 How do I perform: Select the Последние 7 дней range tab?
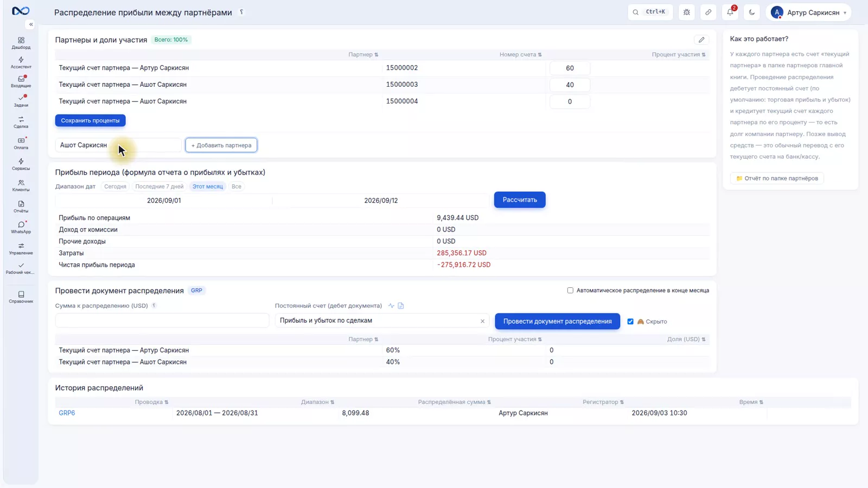click(159, 187)
